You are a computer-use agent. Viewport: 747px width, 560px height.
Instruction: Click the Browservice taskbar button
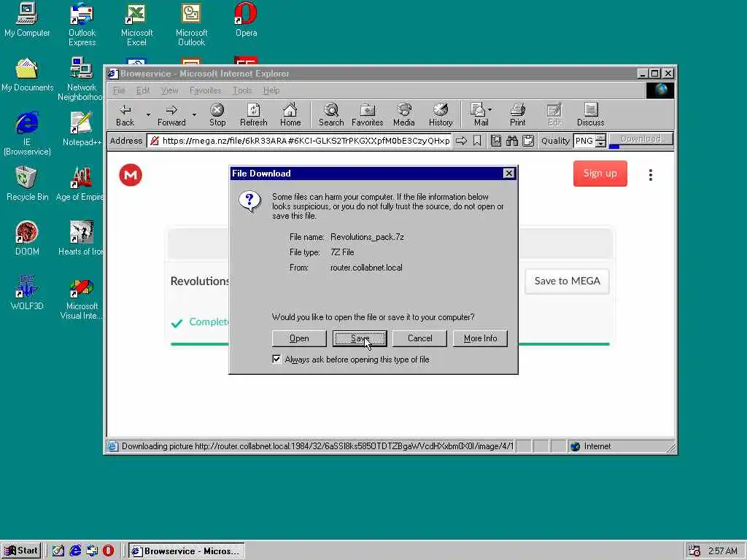point(187,551)
